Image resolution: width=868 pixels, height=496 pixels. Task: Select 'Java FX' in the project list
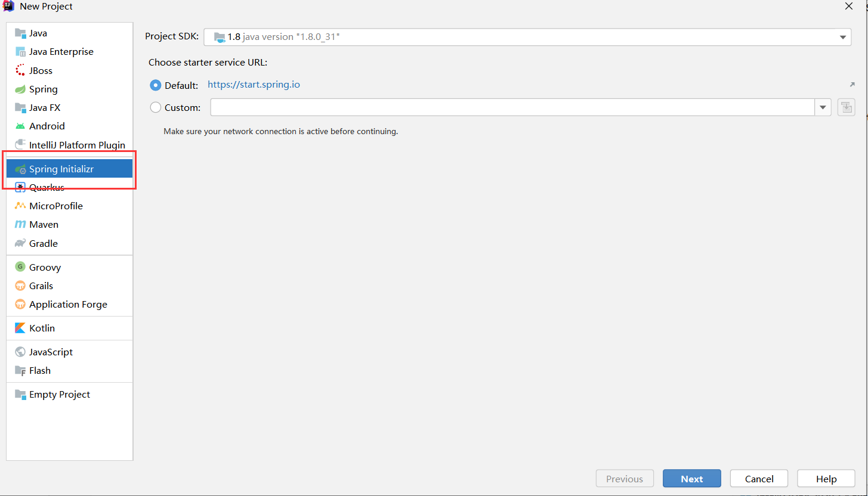70,108
